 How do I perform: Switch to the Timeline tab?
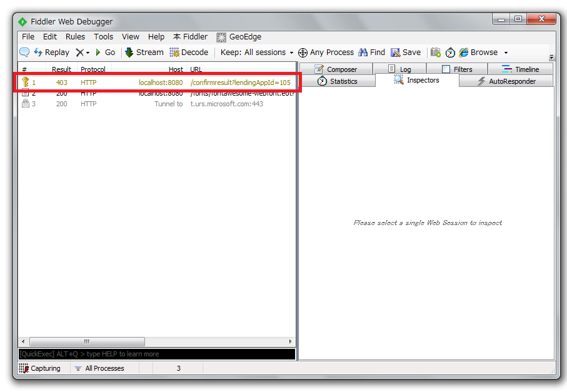coord(520,69)
